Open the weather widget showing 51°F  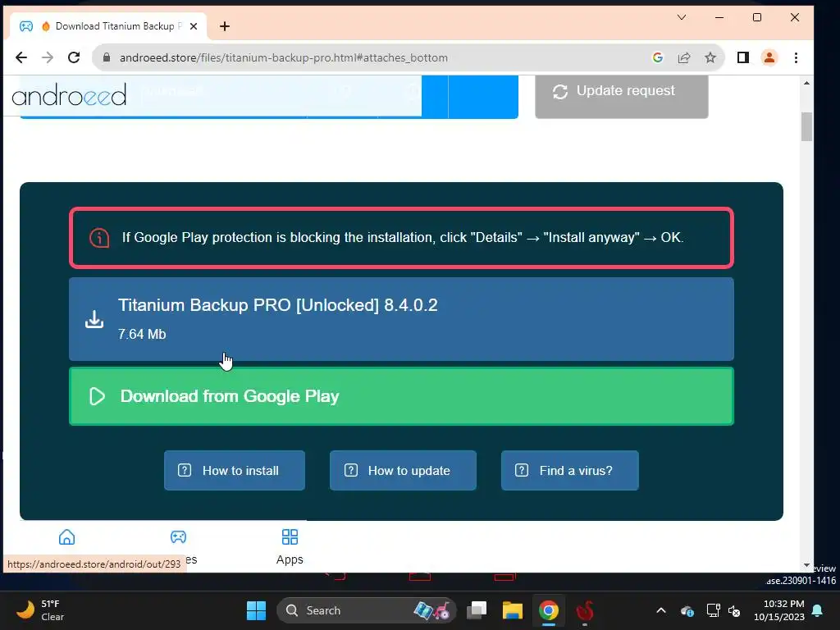click(x=41, y=610)
